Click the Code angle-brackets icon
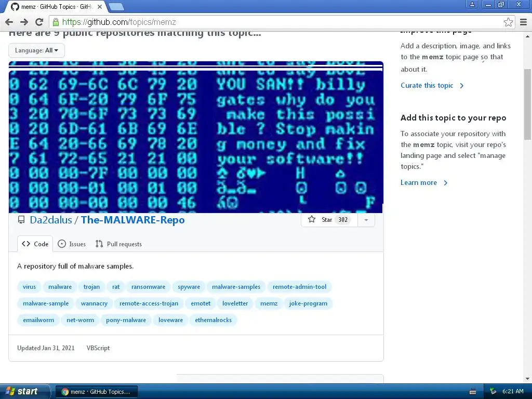This screenshot has width=532, height=399. click(26, 244)
